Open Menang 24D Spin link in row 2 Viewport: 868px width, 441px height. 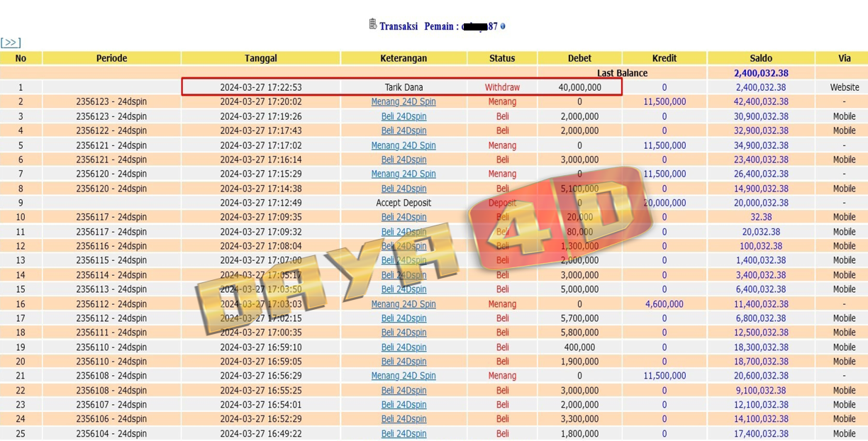404,101
